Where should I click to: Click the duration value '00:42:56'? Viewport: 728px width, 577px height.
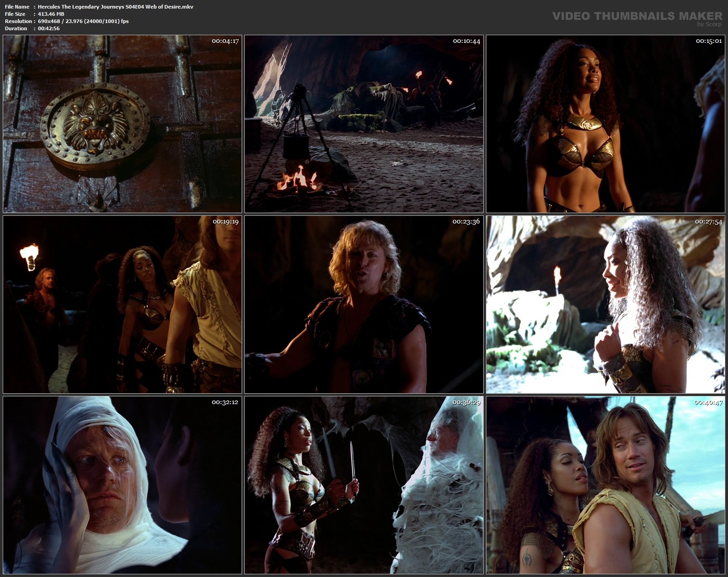click(x=49, y=28)
